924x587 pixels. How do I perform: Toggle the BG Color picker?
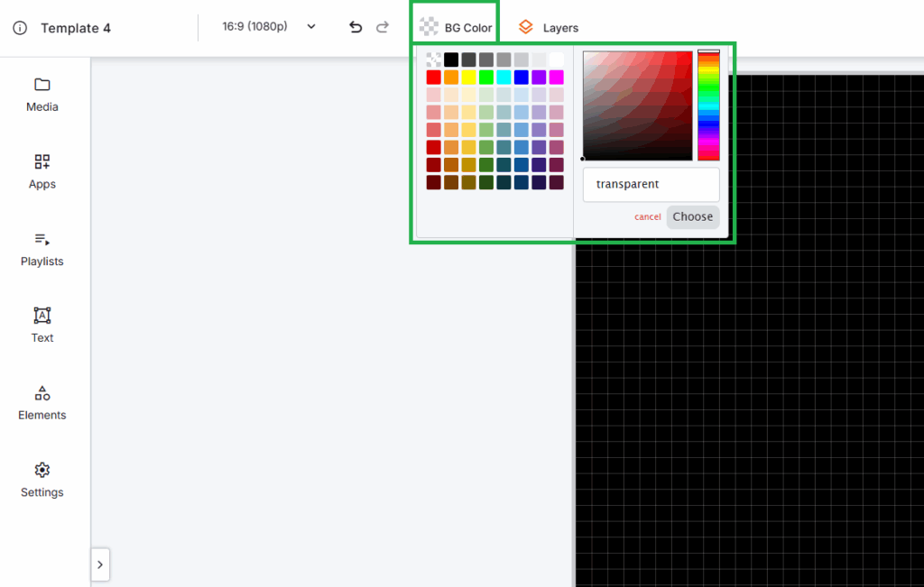click(x=456, y=27)
